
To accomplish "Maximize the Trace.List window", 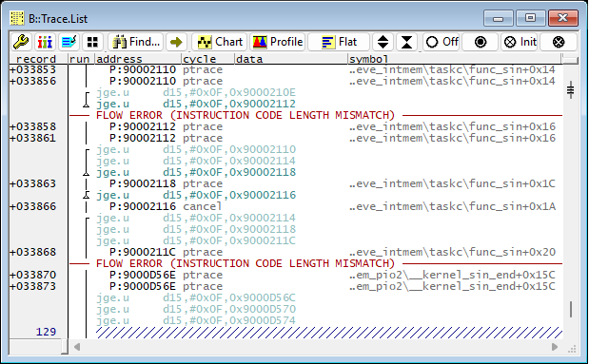I will [530, 18].
